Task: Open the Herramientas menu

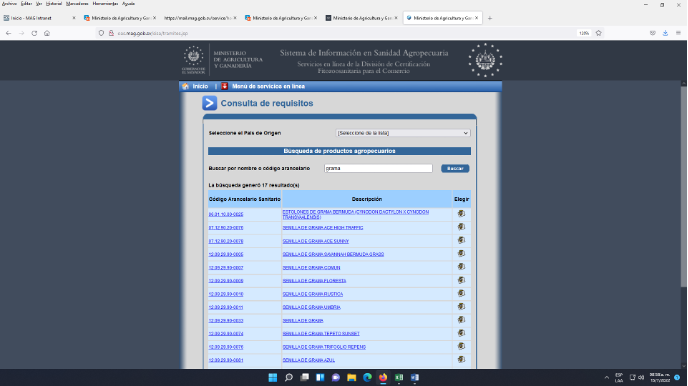Action: coord(105,4)
